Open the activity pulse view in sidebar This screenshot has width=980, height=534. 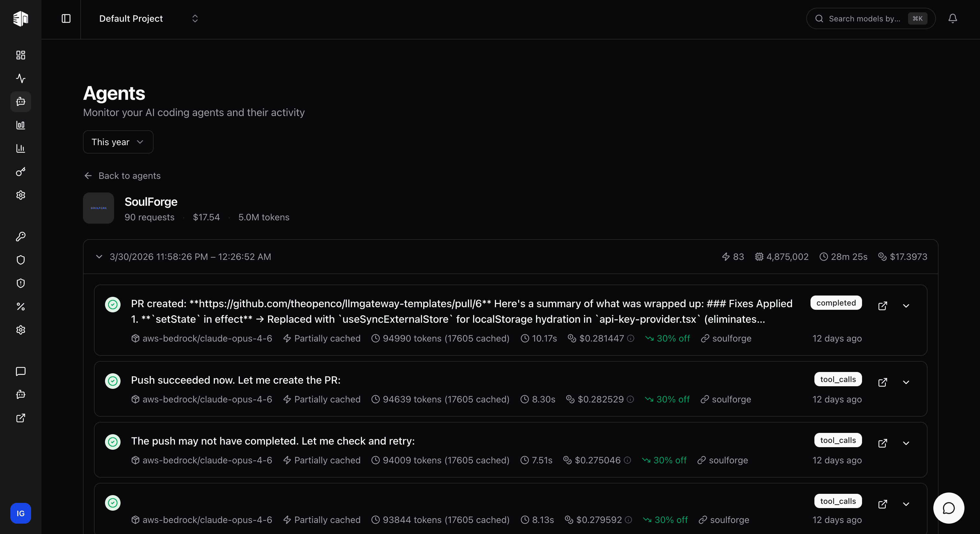[20, 78]
